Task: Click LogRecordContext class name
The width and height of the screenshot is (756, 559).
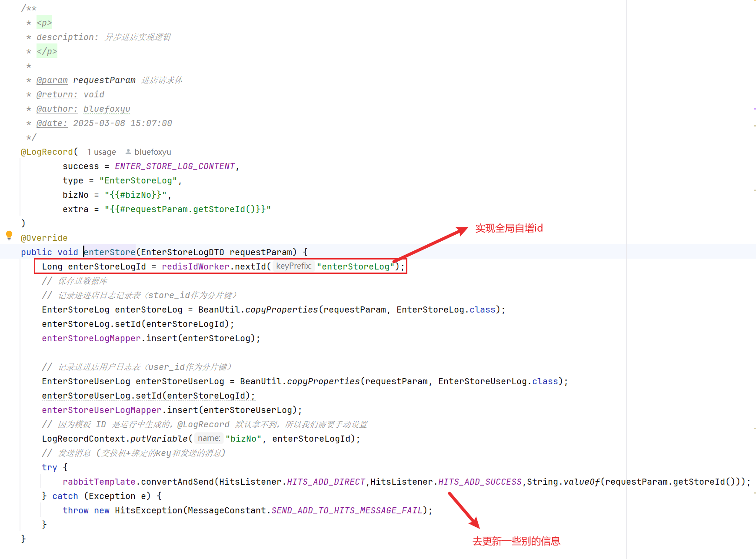Action: [x=83, y=439]
